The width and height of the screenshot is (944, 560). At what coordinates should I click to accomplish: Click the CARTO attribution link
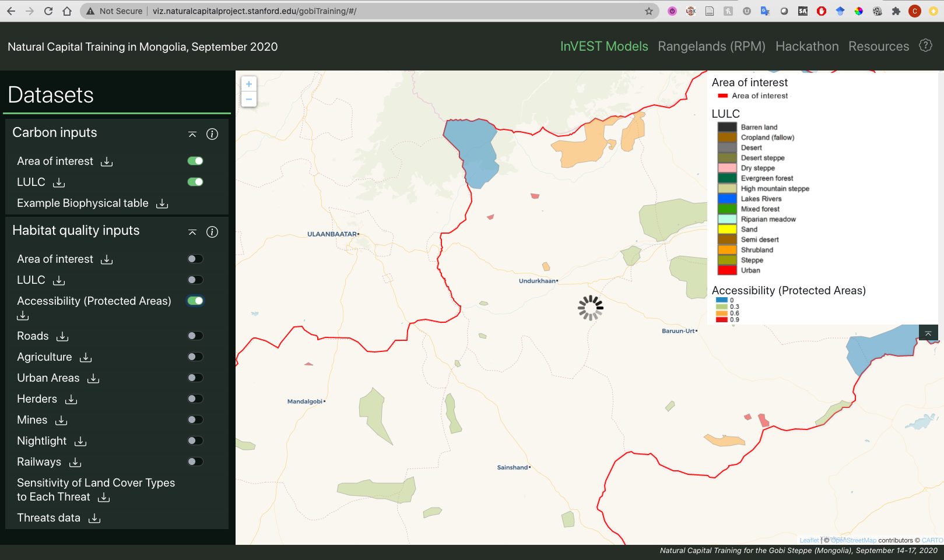932,540
